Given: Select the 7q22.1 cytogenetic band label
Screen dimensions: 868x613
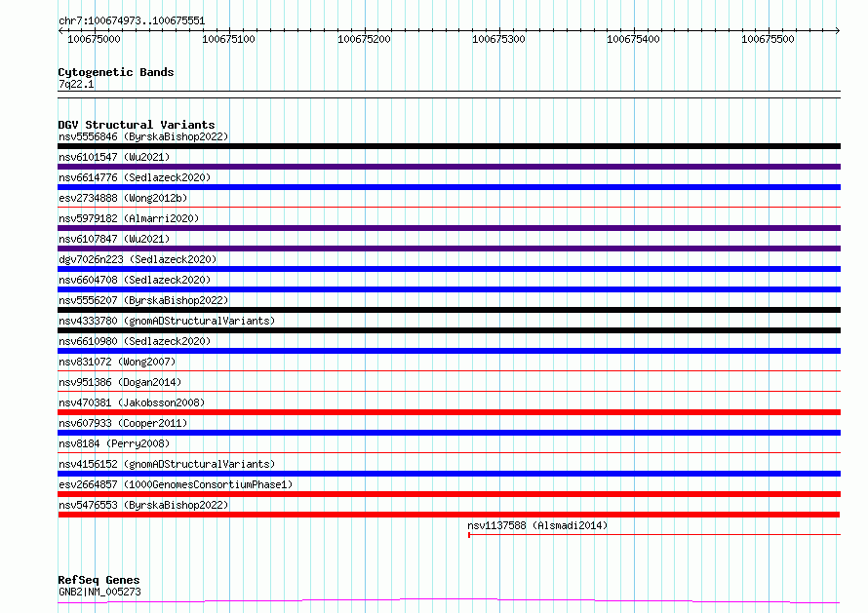Looking at the screenshot, I should [x=76, y=84].
